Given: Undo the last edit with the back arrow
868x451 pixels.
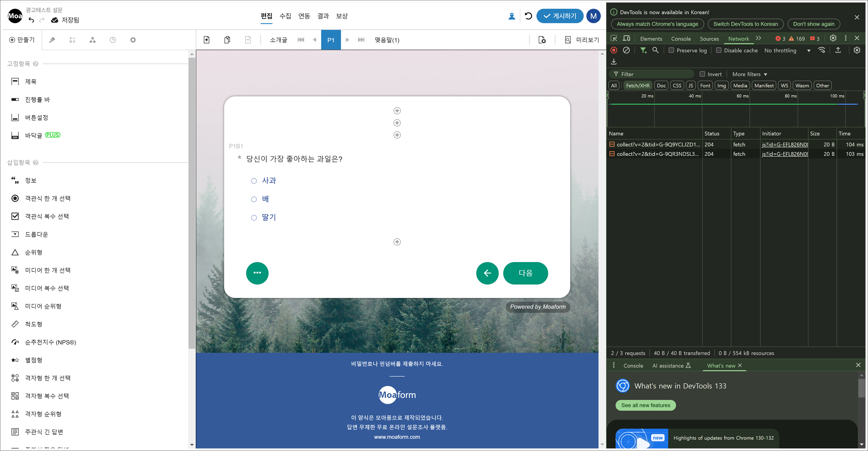Looking at the screenshot, I should (x=31, y=20).
